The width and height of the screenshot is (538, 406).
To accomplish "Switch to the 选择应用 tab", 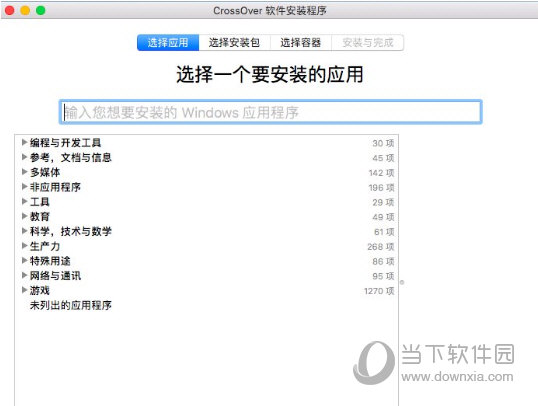I will point(168,43).
